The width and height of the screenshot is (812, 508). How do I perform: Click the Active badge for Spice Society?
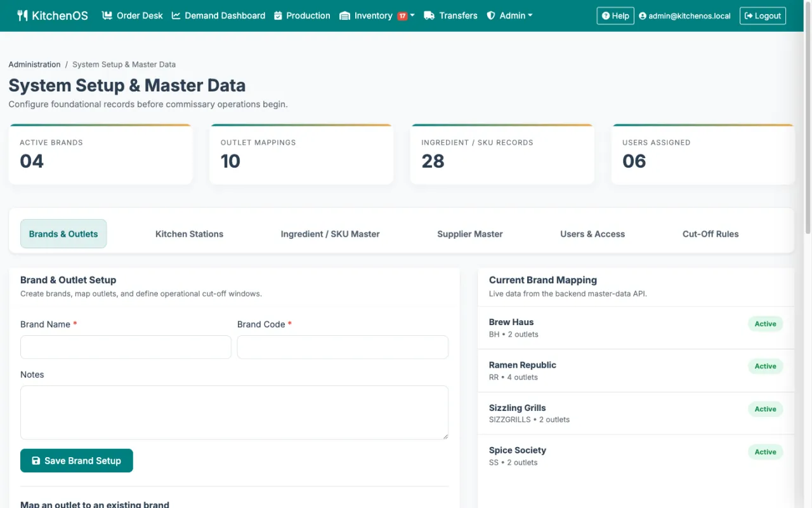click(765, 452)
